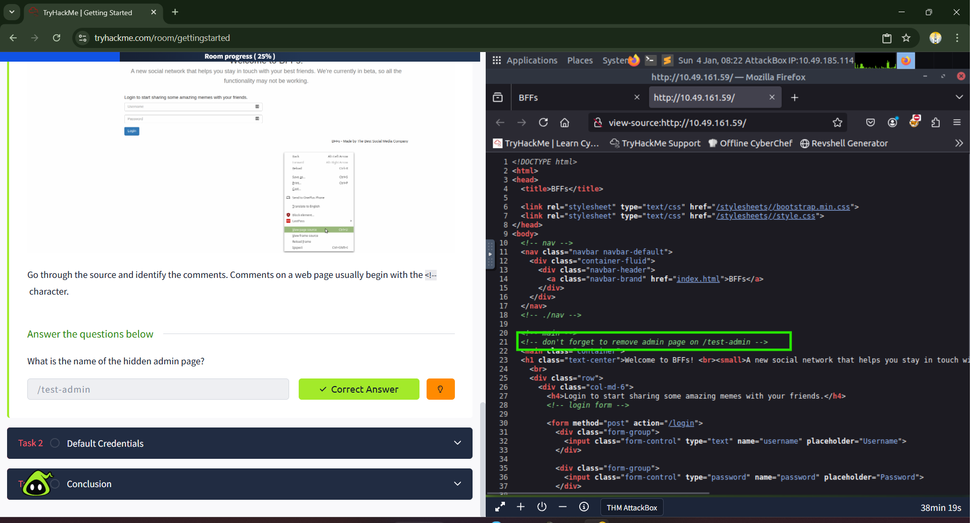
Task: Click the Room progress bar
Action: tap(240, 57)
